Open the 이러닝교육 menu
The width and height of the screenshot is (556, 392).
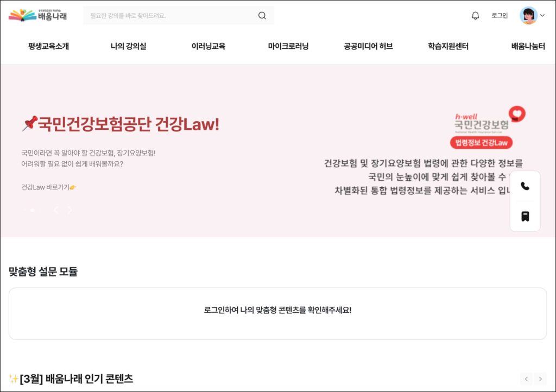[x=208, y=46]
